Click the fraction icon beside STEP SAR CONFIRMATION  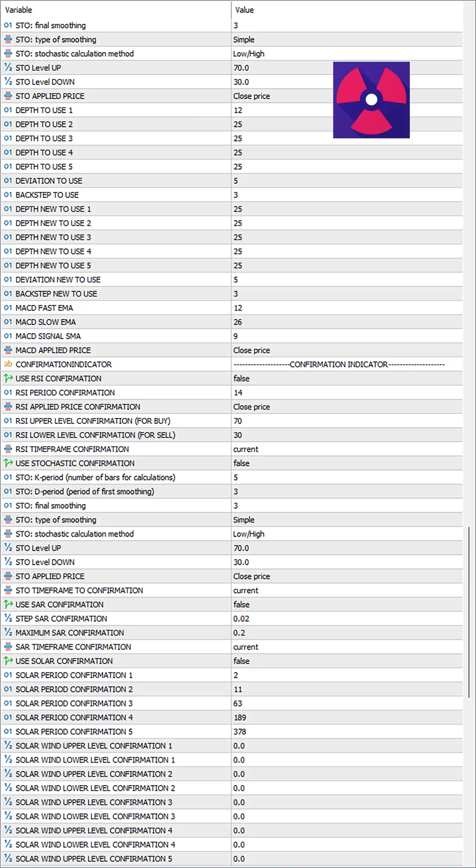pos(8,619)
